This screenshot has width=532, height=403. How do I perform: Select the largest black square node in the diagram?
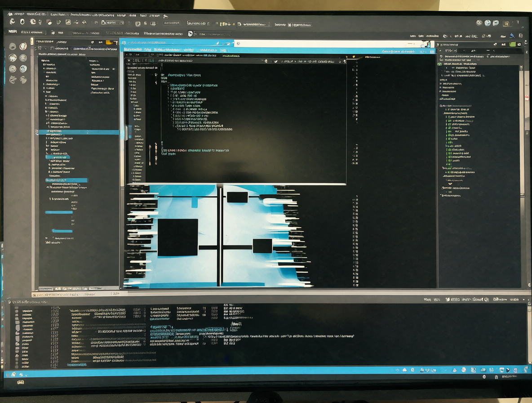[178, 237]
